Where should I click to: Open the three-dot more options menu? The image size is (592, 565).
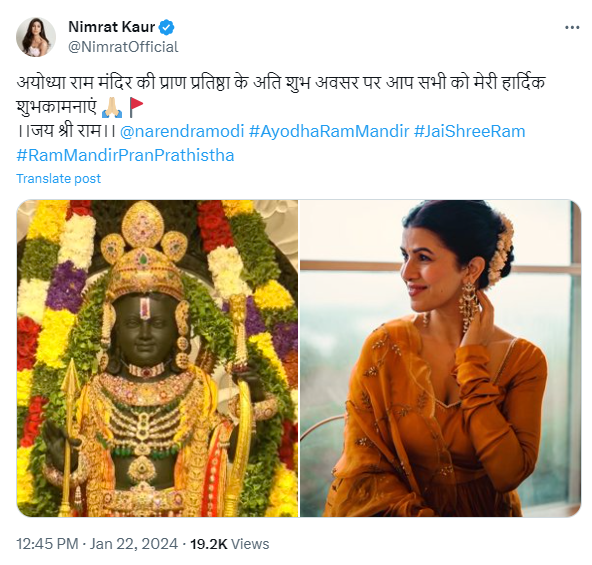(572, 28)
